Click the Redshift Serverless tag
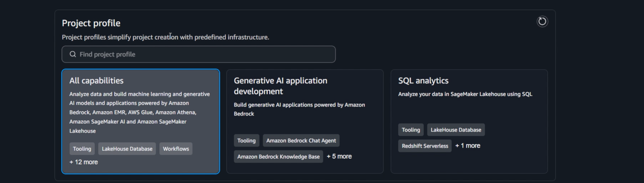 click(x=425, y=146)
